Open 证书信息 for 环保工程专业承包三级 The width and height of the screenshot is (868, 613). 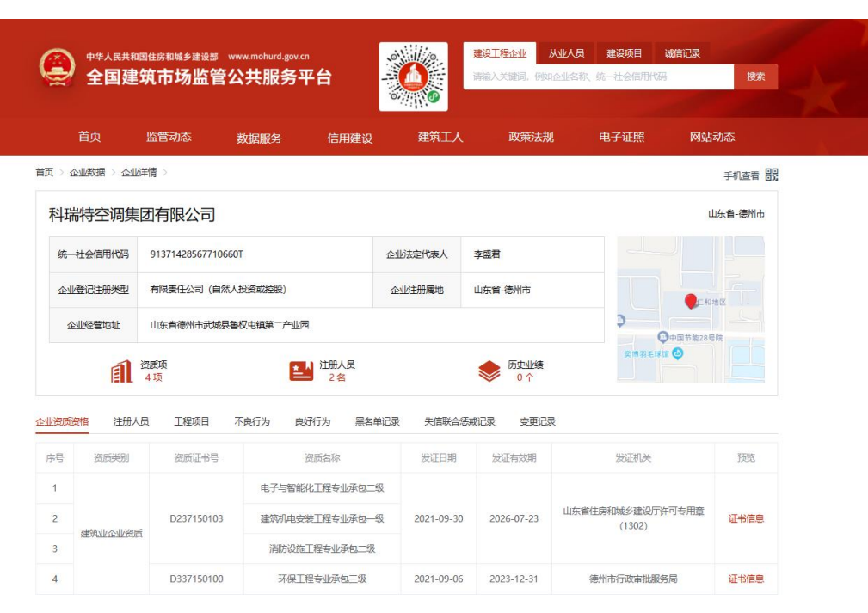[x=745, y=579]
